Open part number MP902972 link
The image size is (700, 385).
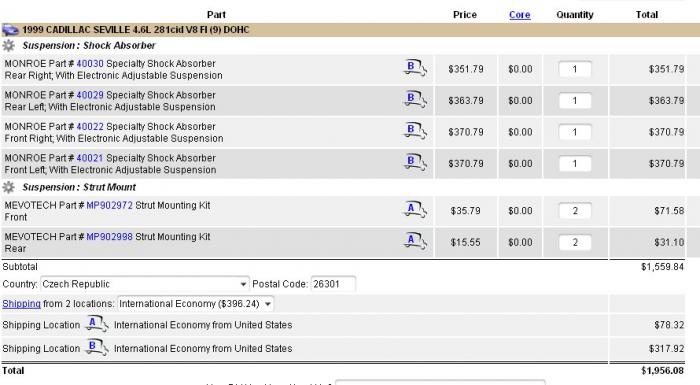[x=109, y=205]
